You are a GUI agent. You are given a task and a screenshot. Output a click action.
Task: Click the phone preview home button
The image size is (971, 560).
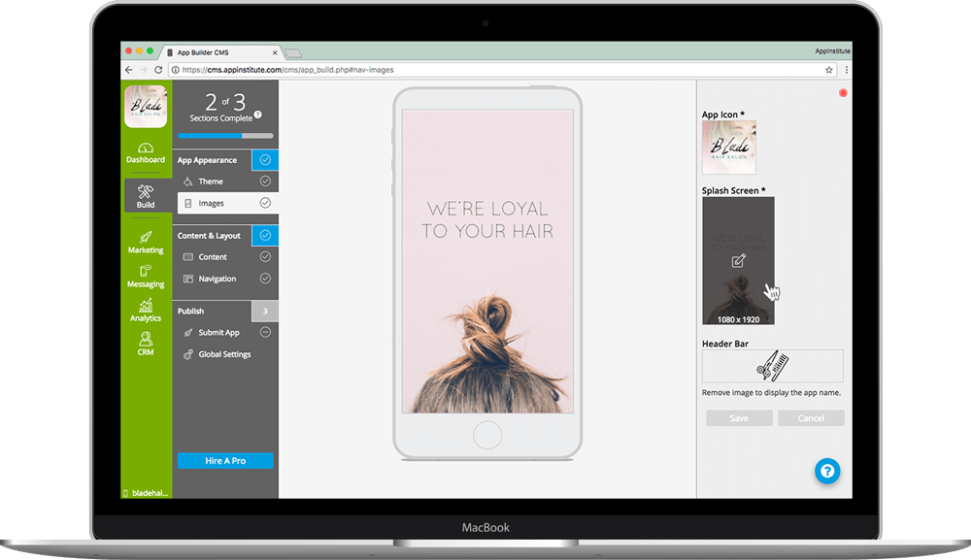pyautogui.click(x=487, y=435)
